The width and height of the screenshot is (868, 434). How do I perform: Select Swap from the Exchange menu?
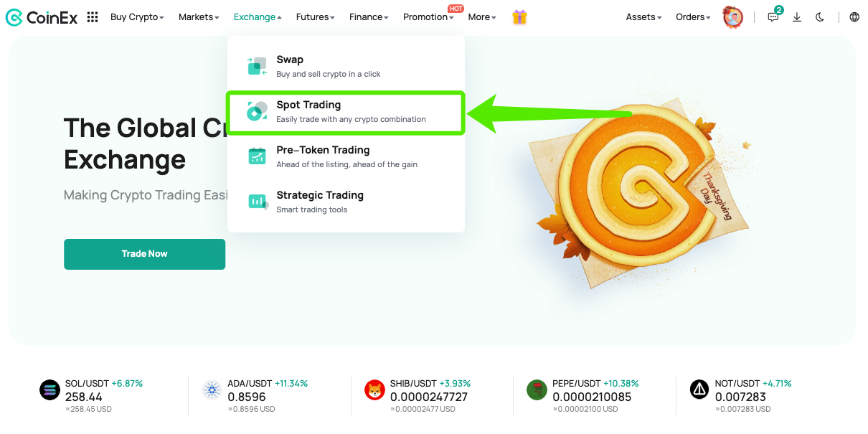[x=346, y=66]
